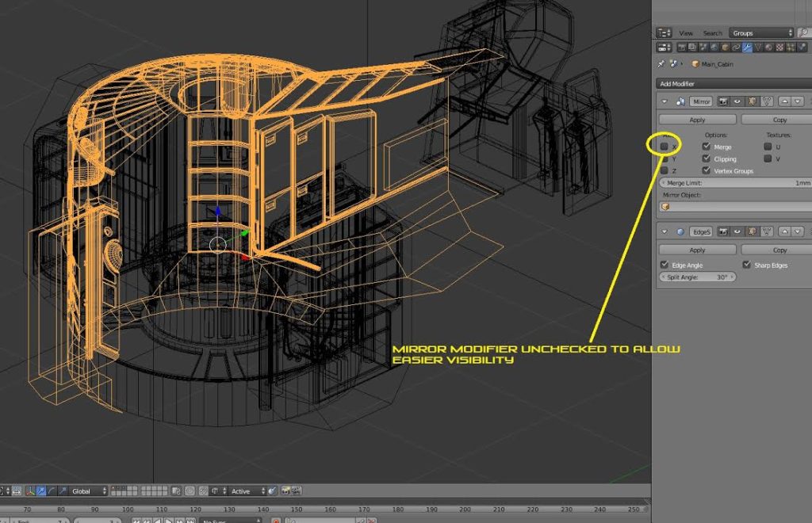Screen dimensions: 812x523
Task: Click the Mirror Object field's cube icon
Action: click(664, 206)
